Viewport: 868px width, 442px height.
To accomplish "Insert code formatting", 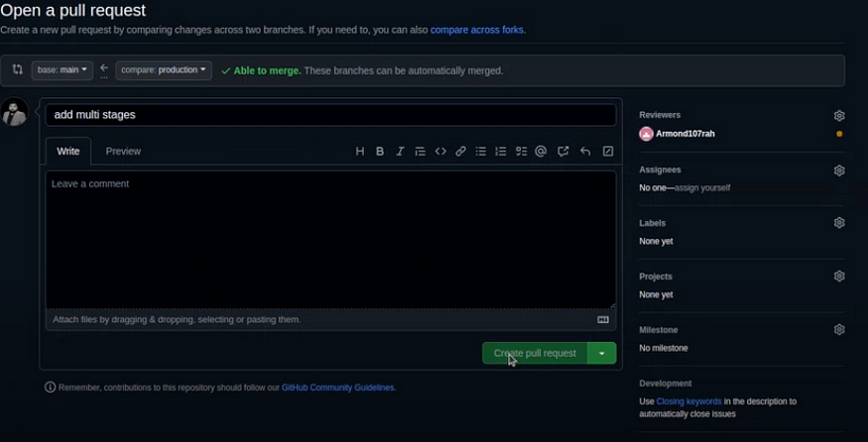I will pos(440,151).
